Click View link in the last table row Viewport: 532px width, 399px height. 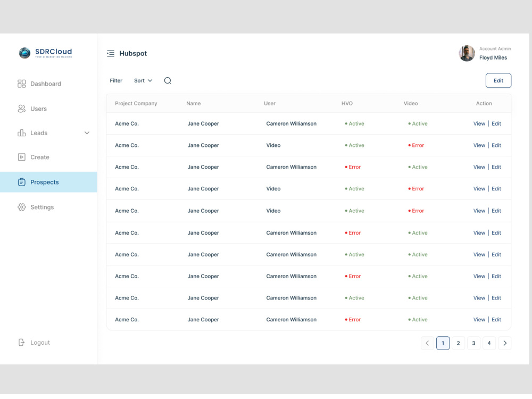479,320
